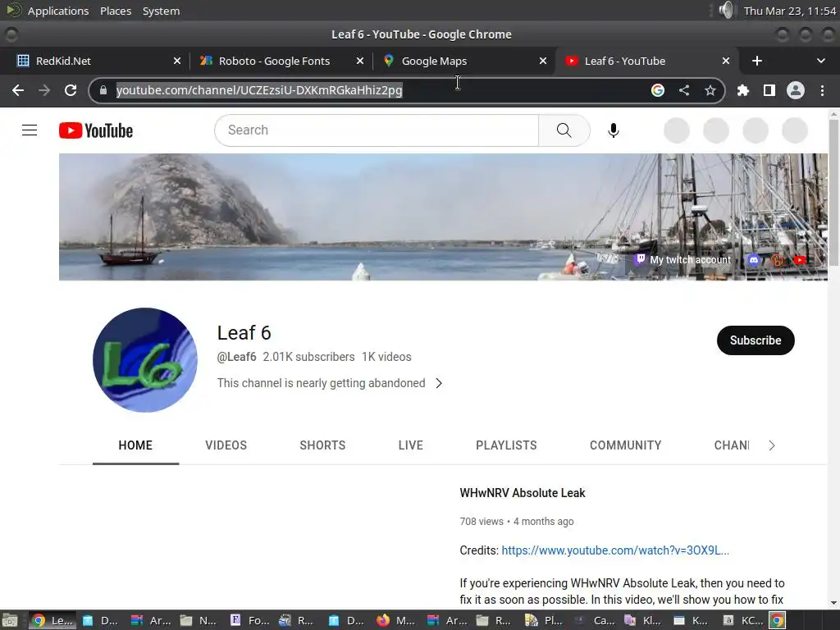
Task: Open the Credits youtube.com/watch link
Action: tap(615, 550)
